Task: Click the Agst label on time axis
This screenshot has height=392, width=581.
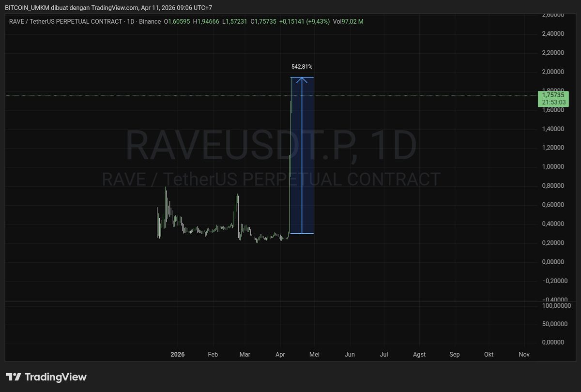Action: coord(419,354)
